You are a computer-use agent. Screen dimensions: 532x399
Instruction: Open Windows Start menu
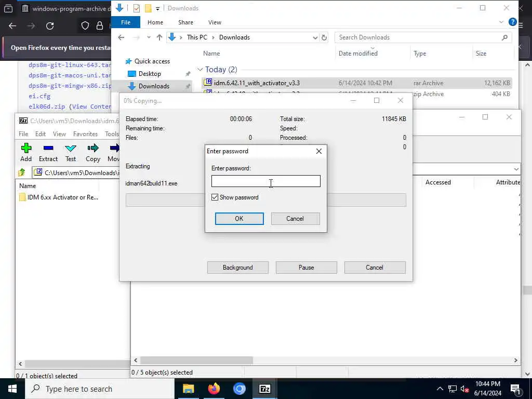point(12,389)
